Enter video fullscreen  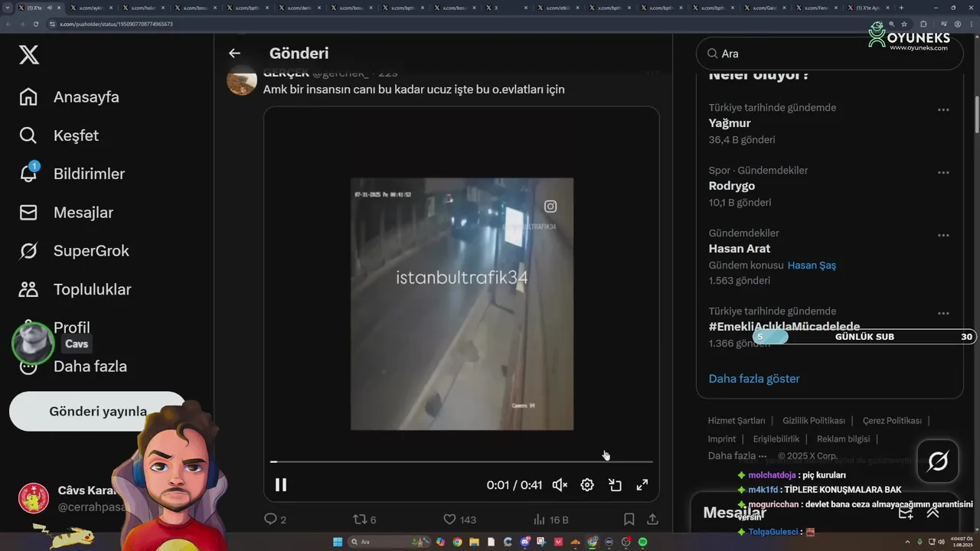(x=642, y=484)
